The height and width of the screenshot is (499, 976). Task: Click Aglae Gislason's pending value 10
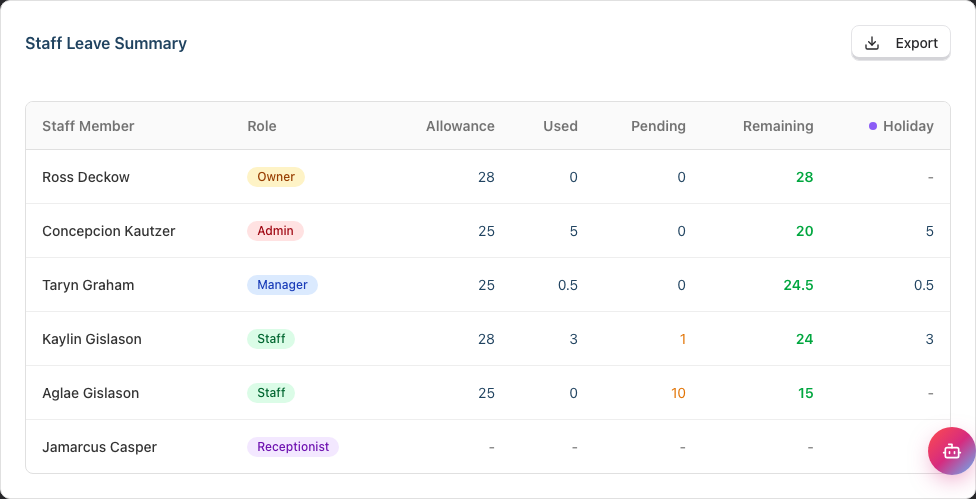[x=678, y=394]
